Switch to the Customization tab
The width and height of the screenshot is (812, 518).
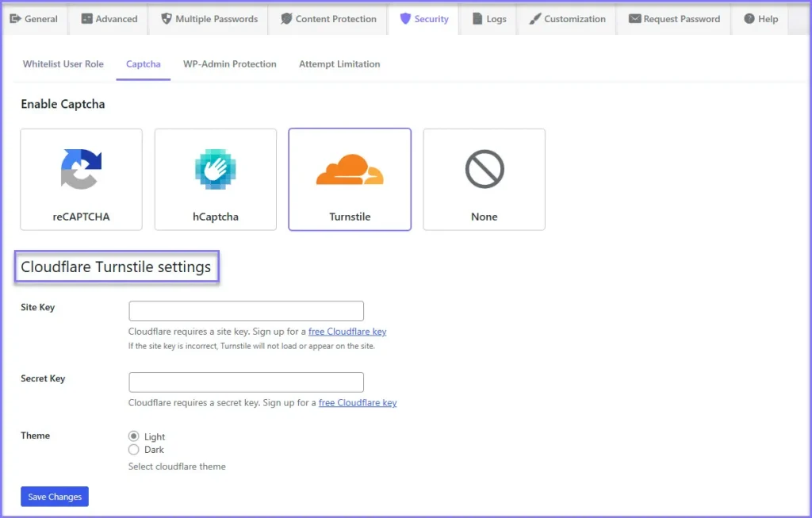pos(567,19)
